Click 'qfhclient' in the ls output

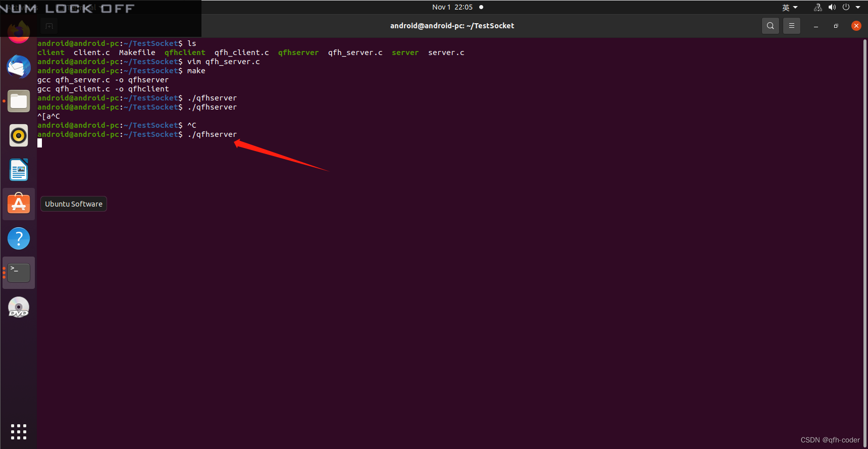(185, 53)
